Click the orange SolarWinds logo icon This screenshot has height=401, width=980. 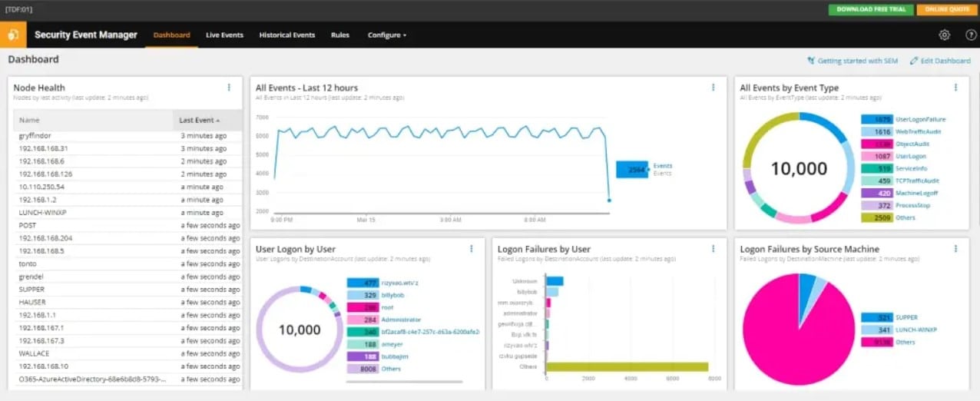click(x=13, y=35)
